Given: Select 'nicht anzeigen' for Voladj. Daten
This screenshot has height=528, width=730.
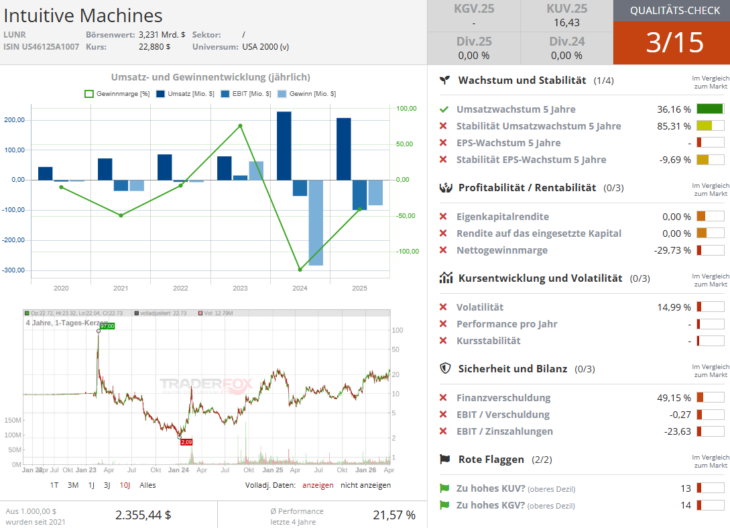Looking at the screenshot, I should (x=366, y=484).
